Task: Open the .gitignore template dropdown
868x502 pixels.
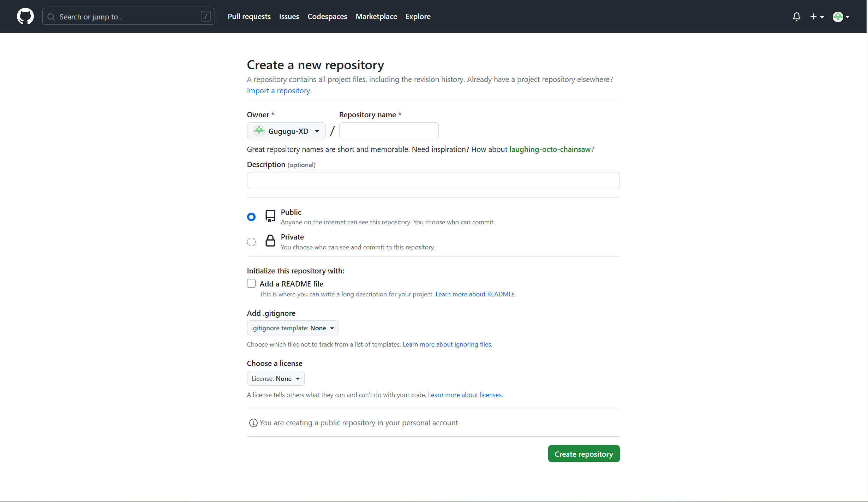Action: (293, 328)
